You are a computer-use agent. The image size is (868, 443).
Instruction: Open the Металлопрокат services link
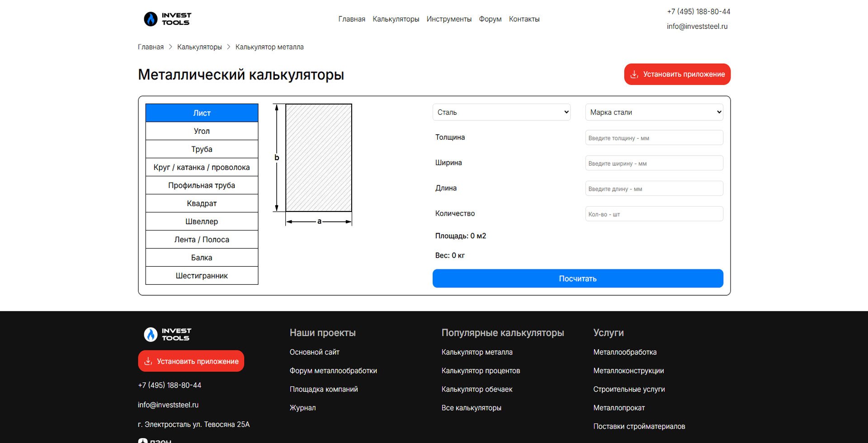618,408
